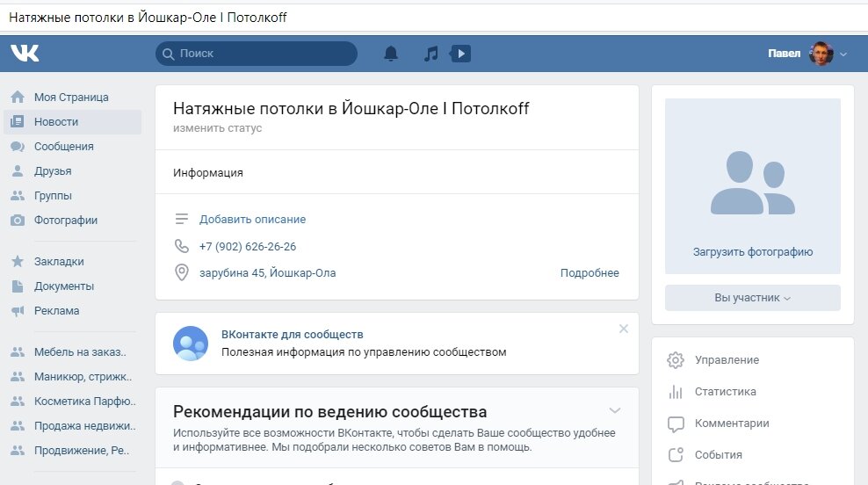The height and width of the screenshot is (485, 868).
Task: Click phone number +7 (902) 626-26-26
Action: 248,246
